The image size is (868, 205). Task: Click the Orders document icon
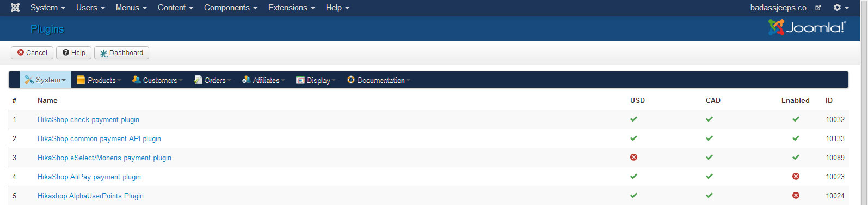coord(198,80)
